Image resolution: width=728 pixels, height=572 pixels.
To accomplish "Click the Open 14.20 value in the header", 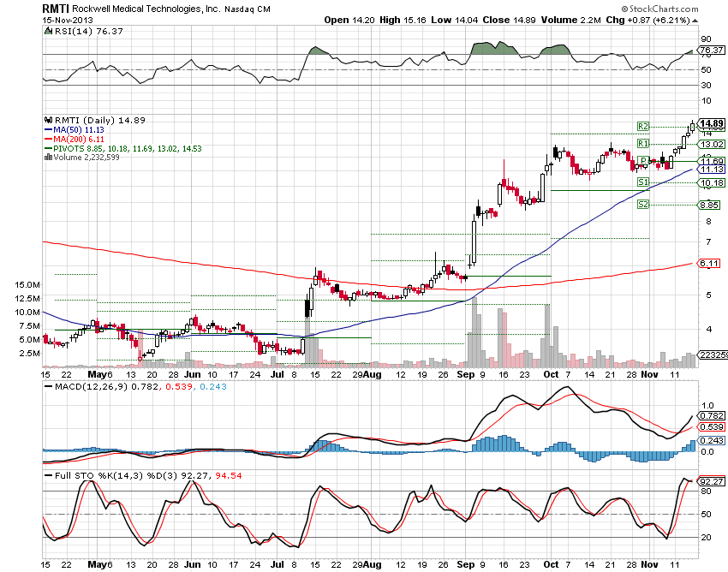I will (349, 20).
